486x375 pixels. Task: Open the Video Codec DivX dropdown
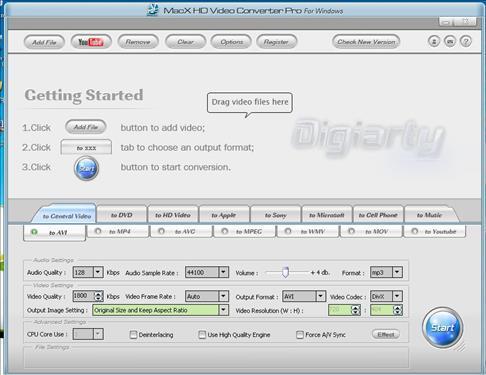[397, 296]
